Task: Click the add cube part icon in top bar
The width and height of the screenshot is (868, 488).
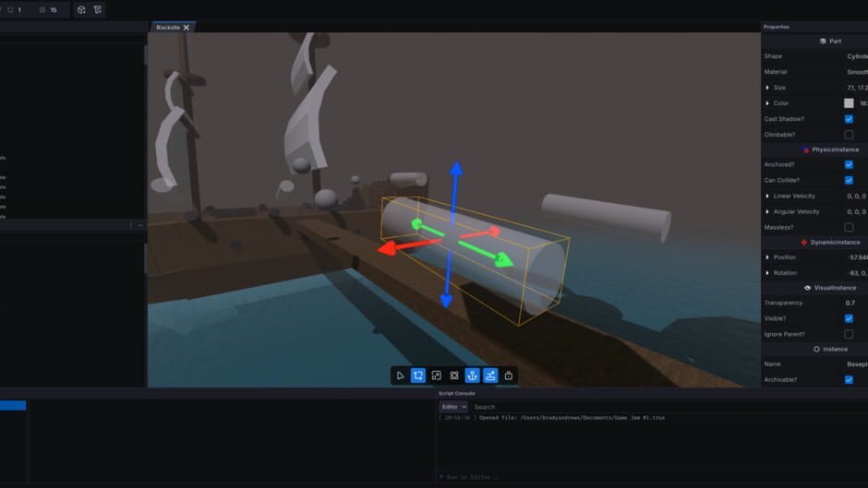Action: coord(81,10)
